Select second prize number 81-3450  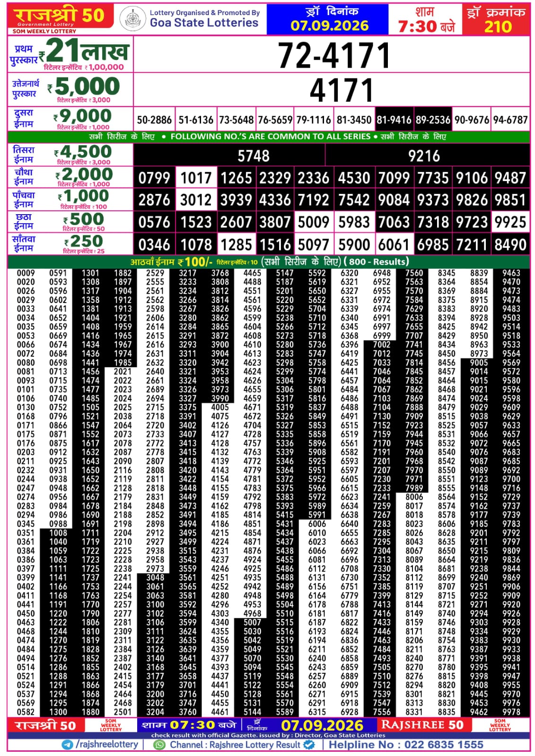pyautogui.click(x=354, y=120)
